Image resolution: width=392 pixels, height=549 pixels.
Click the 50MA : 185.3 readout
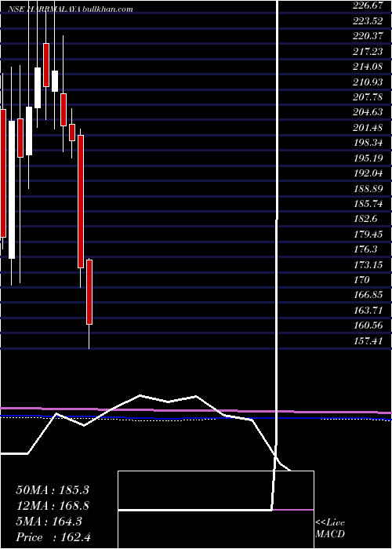coord(53,490)
